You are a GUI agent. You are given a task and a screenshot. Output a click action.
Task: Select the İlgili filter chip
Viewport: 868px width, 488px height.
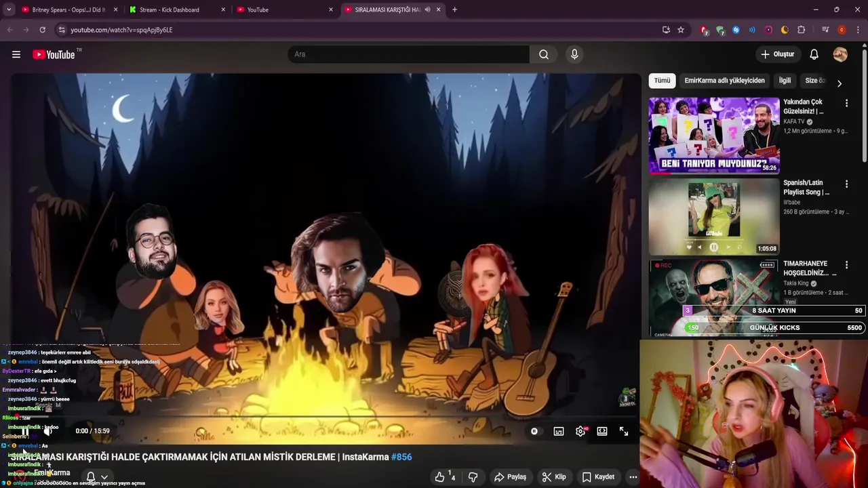[785, 81]
